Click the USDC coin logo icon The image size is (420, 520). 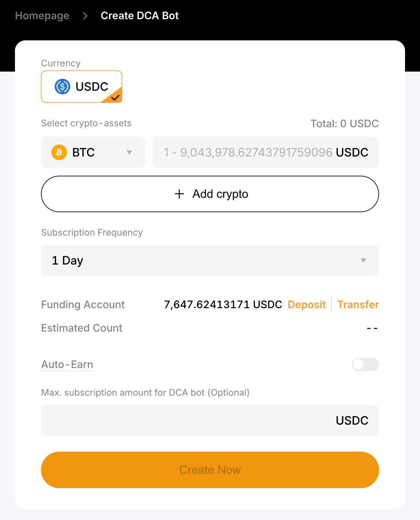[x=62, y=87]
